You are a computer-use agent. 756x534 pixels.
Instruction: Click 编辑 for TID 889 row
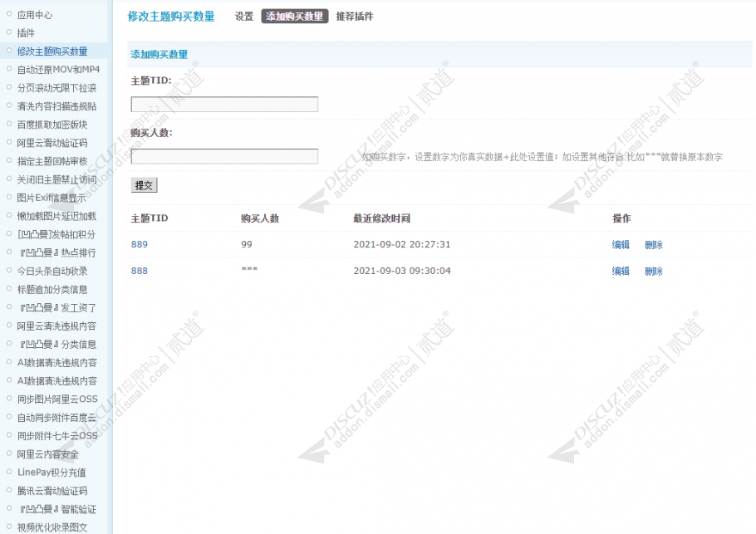pos(621,245)
